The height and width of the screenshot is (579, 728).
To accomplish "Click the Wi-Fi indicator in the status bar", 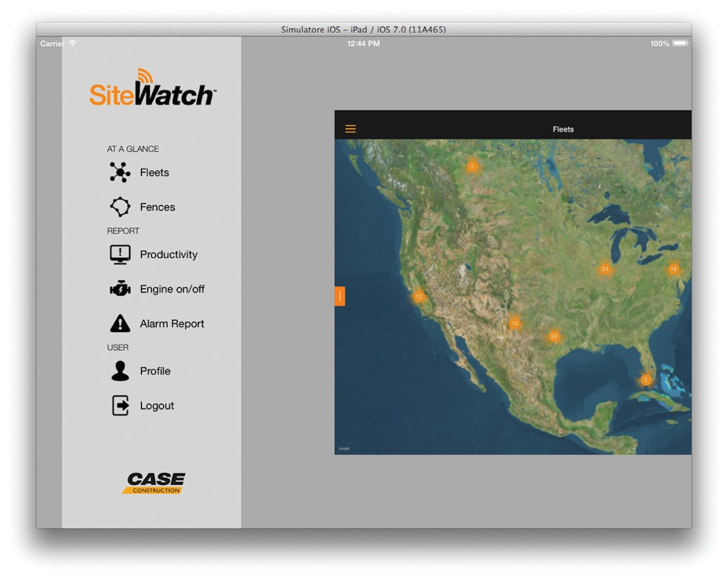I will tap(72, 43).
